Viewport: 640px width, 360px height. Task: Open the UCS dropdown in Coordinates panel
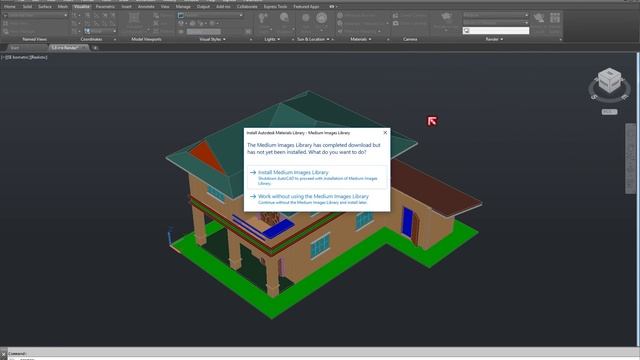pos(100,31)
